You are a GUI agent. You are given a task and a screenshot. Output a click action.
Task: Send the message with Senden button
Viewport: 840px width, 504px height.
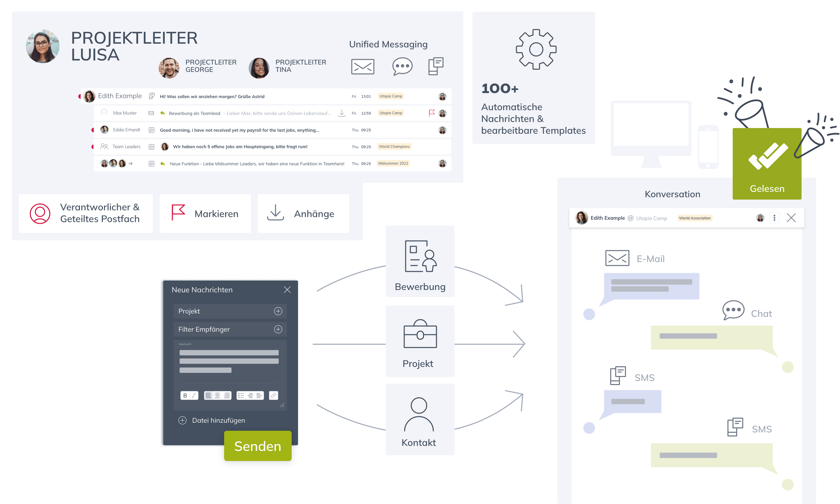tap(257, 445)
